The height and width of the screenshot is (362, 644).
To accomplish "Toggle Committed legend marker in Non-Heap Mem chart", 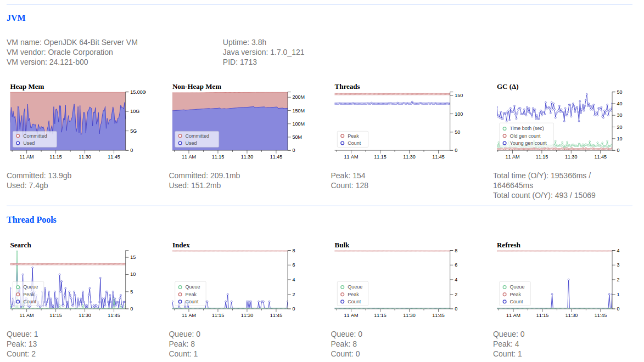I will click(180, 136).
